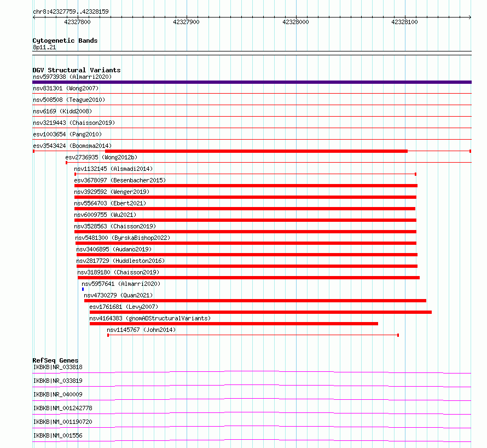Click ruler position 42327900

pos(187,22)
